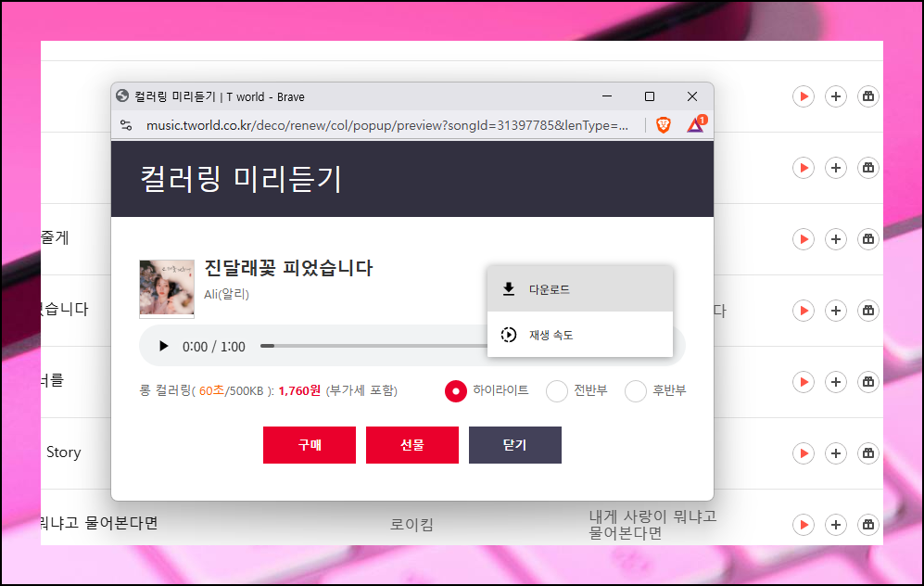Gift first row song in background list
This screenshot has width=924, height=586.
[x=868, y=96]
